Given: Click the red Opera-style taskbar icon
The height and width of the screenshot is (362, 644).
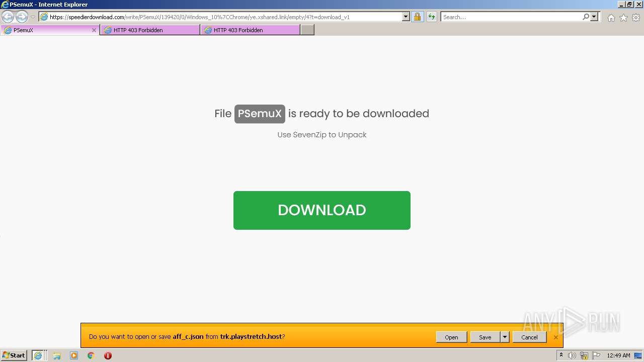Looking at the screenshot, I should tap(108, 355).
